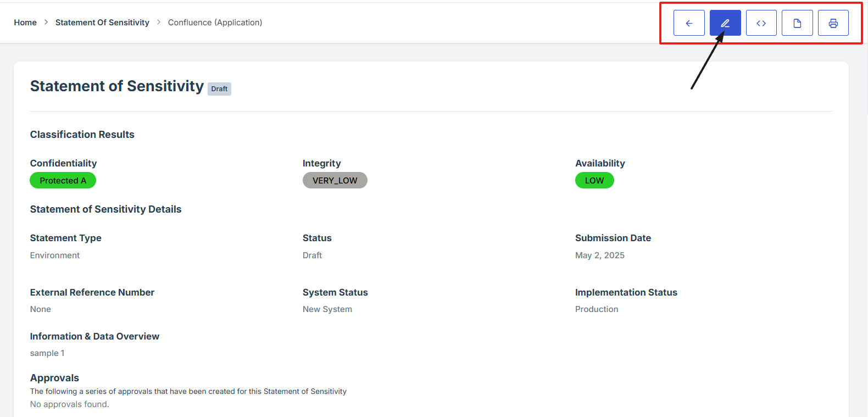Open Statement Of Sensitivity breadcrumb
The width and height of the screenshot is (868, 417).
[x=102, y=23]
